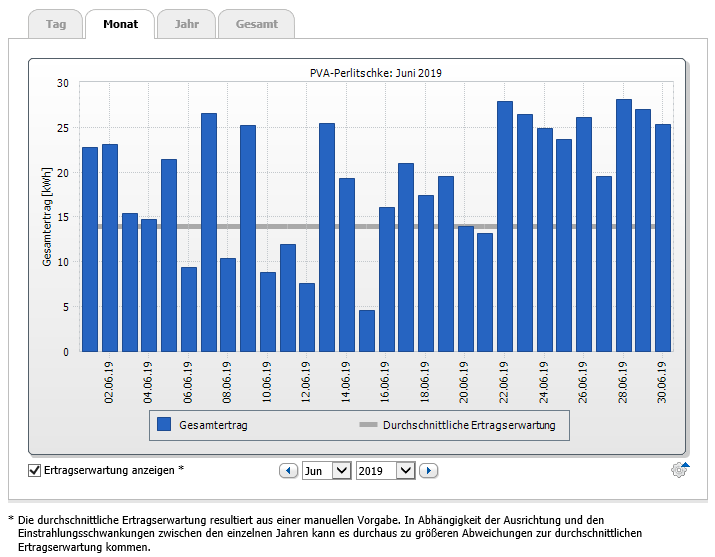
Task: Click the blue Gesamtertrag legend swatch
Action: [x=164, y=424]
